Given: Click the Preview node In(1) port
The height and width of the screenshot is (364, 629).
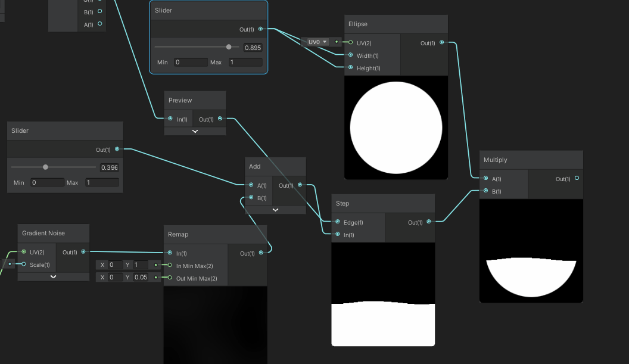Looking at the screenshot, I should point(170,119).
